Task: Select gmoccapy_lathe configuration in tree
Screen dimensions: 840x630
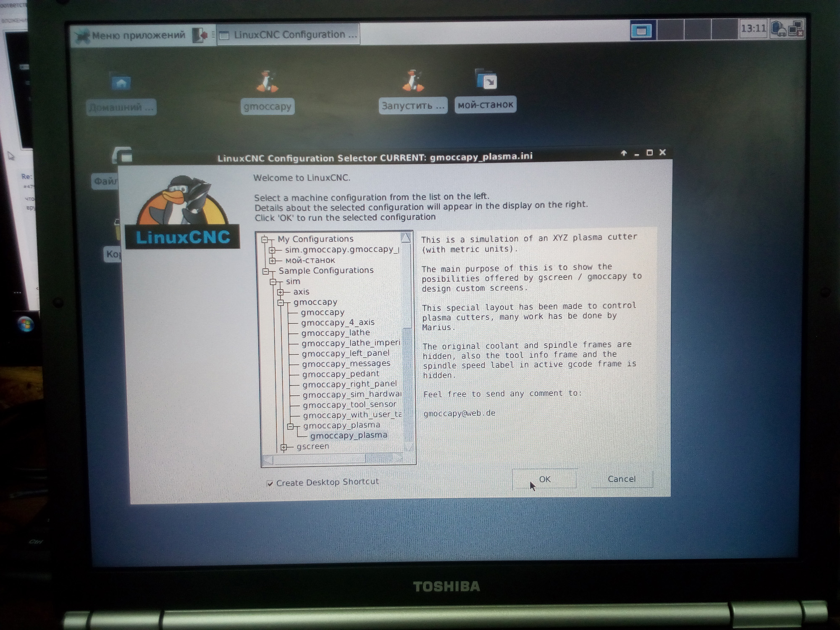Action: tap(336, 333)
